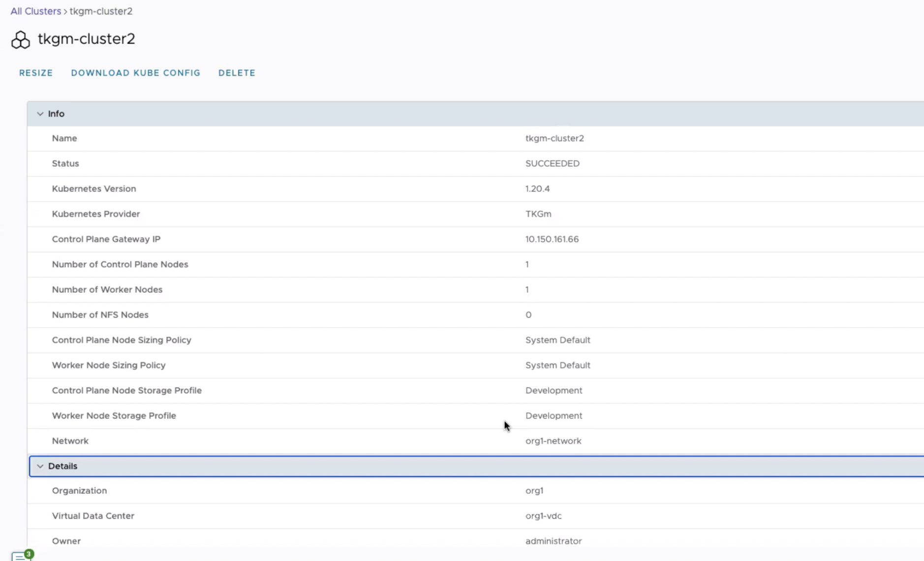
Task: Click the SUCCEEDED status value
Action: 552,163
